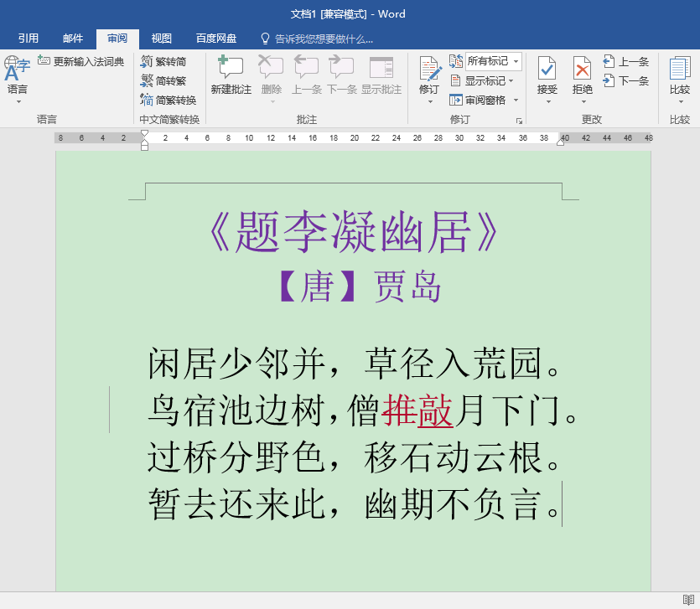The image size is (700, 609).
Task: Convert simplified to traditional (简转繁)
Action: (x=163, y=80)
